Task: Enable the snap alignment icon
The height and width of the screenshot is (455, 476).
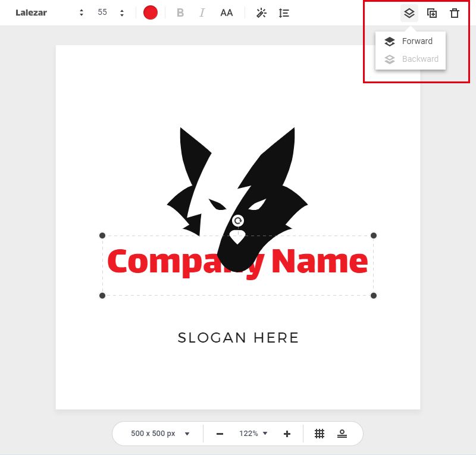Action: coord(342,433)
